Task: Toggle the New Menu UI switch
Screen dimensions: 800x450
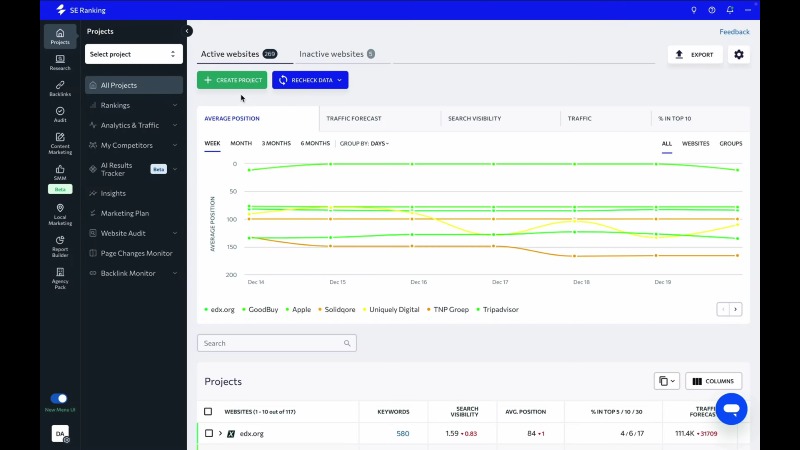Action: (x=59, y=398)
